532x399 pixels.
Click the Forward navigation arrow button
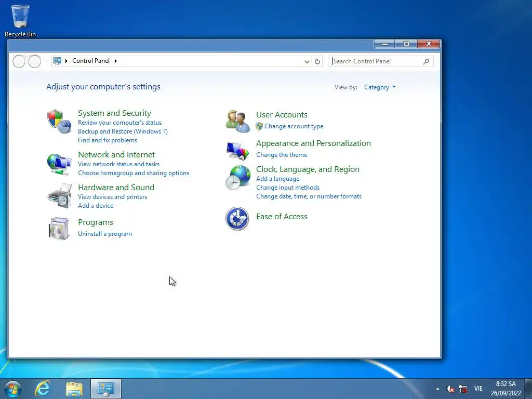35,61
